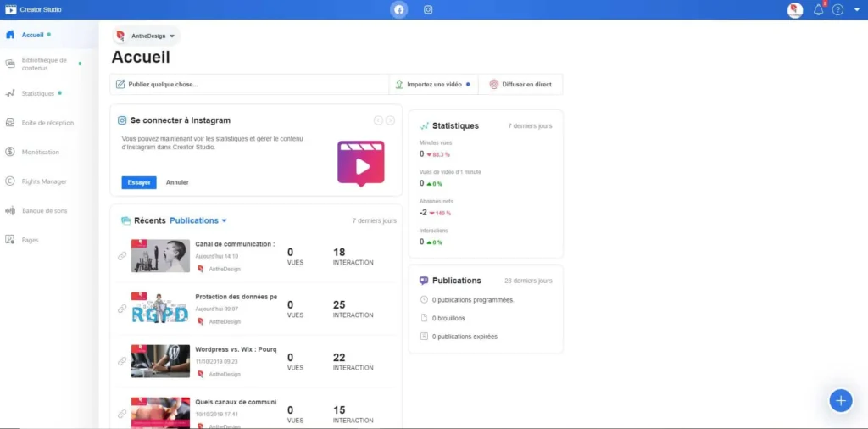Switch to Instagram platform icon
The height and width of the screenshot is (429, 868).
(x=428, y=9)
